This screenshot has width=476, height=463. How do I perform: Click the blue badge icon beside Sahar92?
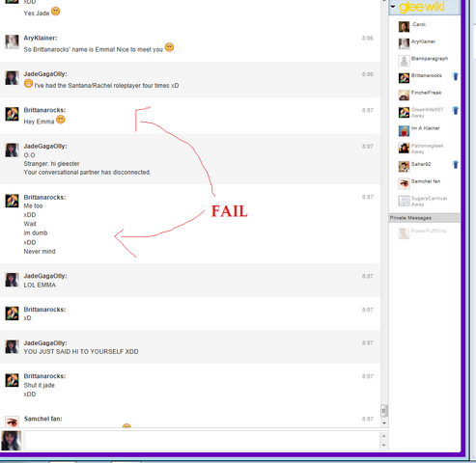point(455,165)
